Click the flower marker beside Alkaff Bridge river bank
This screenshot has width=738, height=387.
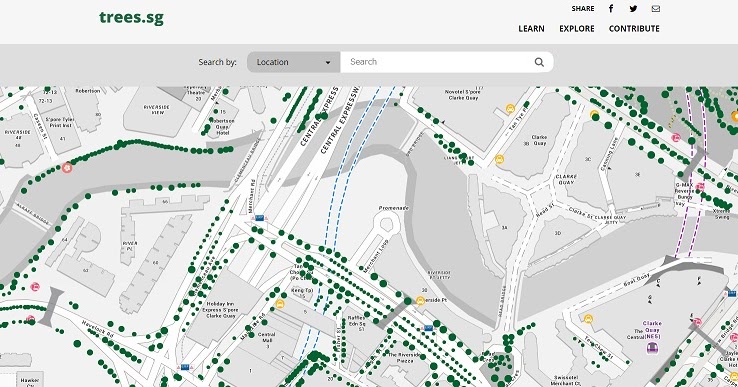[67, 167]
